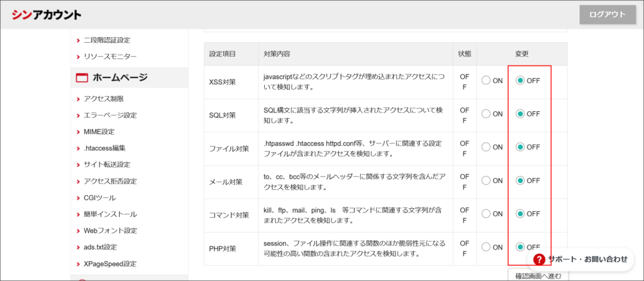Open エラーページ設定 menu item
Viewport: 644px width, 281px height.
[x=110, y=115]
